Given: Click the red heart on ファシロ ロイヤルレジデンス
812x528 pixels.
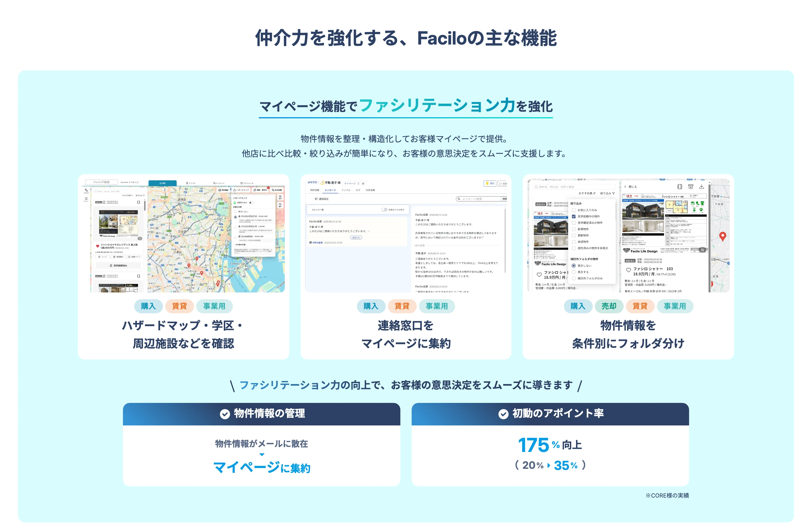Looking at the screenshot, I should (x=98, y=246).
